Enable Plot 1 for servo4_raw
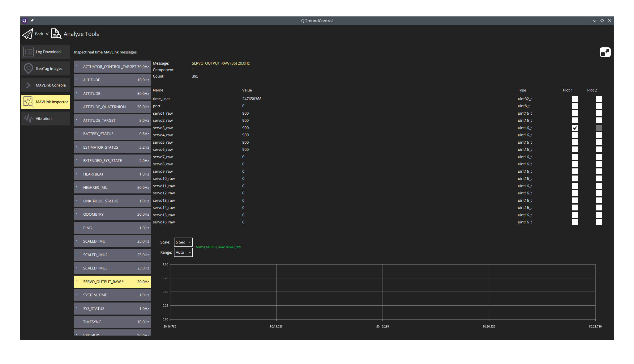This screenshot has height=364, width=634. tap(575, 135)
